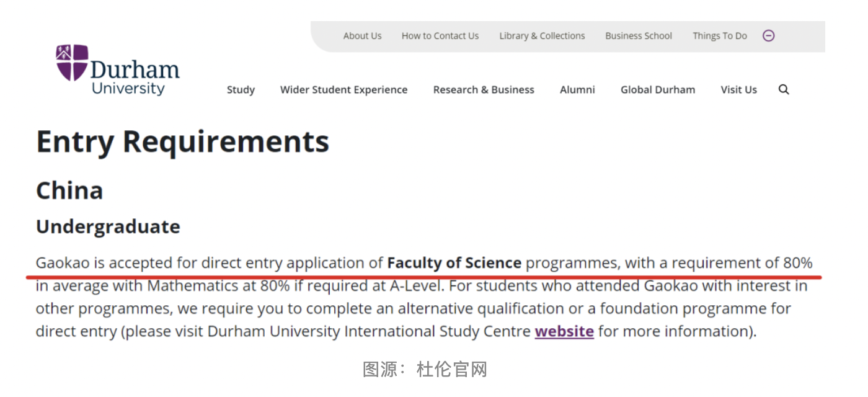Click the image source caption 图源：杜伦官网
The height and width of the screenshot is (397, 868).
pos(425,370)
